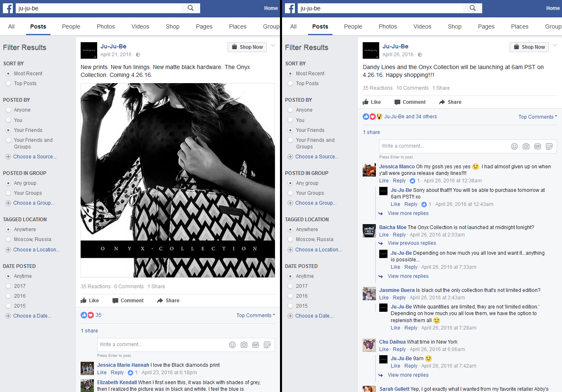Click reaction icons beside 35 in left post
The image size is (562, 392).
87,315
